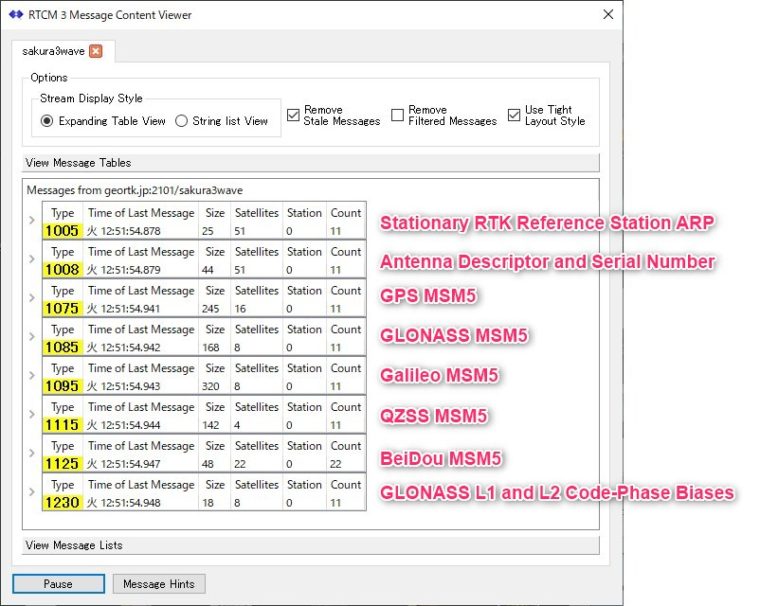Image resolution: width=760 pixels, height=606 pixels.
Task: Close the sakura3wave tab with the X icon
Action: (95, 51)
